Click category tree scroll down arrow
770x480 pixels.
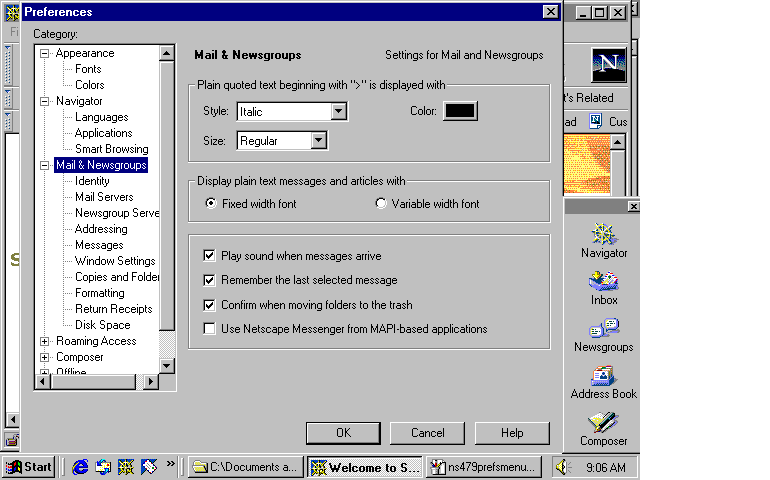point(167,366)
